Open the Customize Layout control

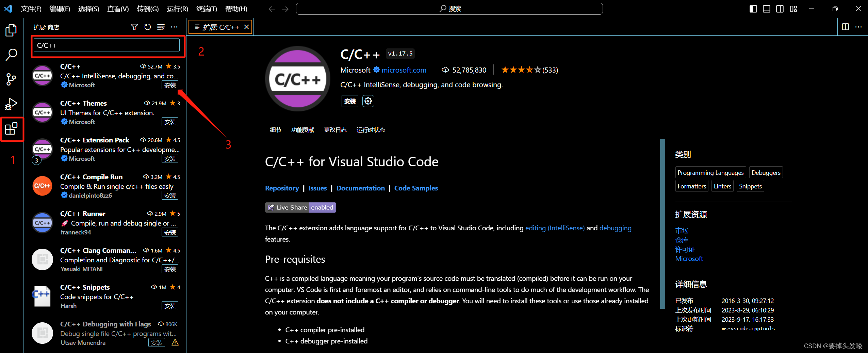click(x=793, y=9)
